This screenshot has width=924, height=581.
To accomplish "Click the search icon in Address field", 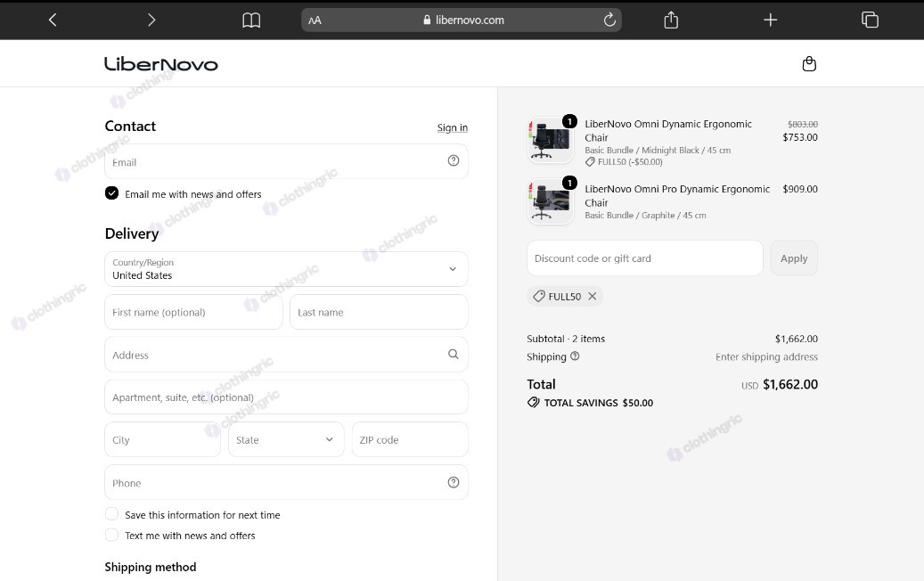I will pyautogui.click(x=454, y=354).
